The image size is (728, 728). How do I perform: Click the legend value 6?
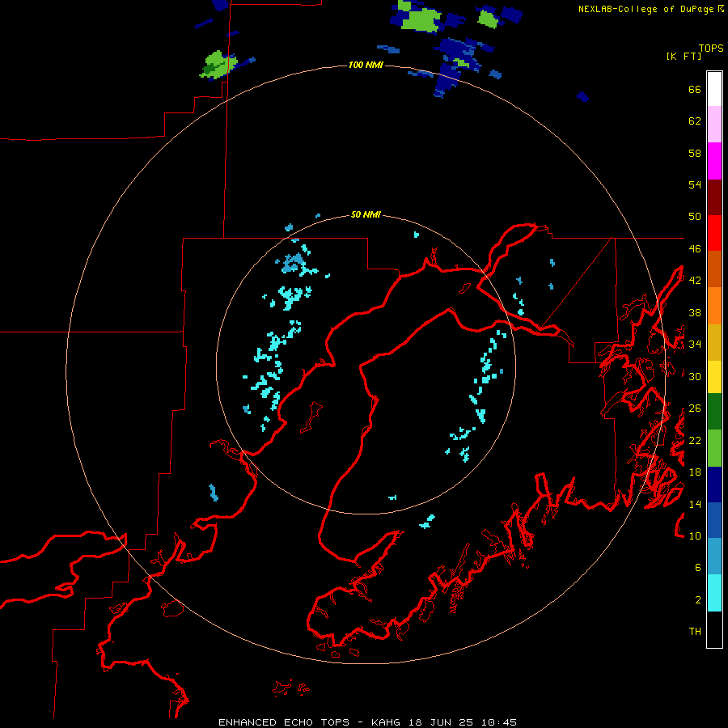pos(698,567)
